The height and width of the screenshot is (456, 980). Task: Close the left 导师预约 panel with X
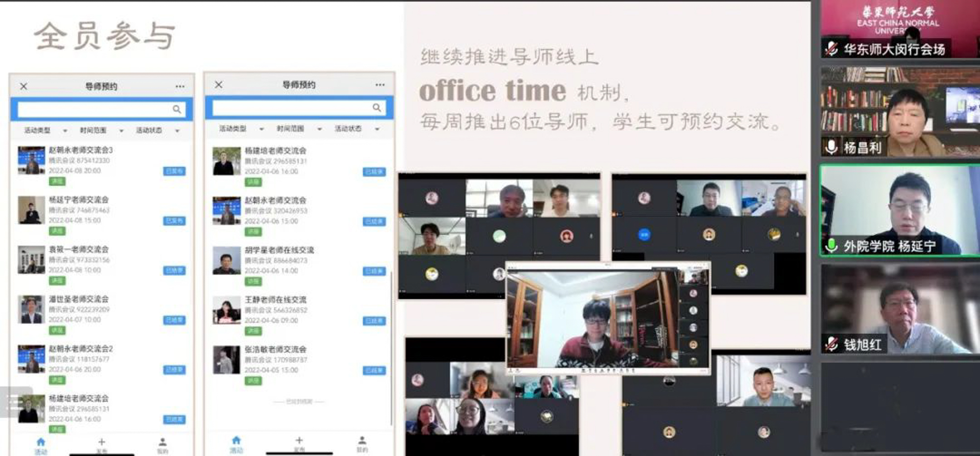[24, 86]
